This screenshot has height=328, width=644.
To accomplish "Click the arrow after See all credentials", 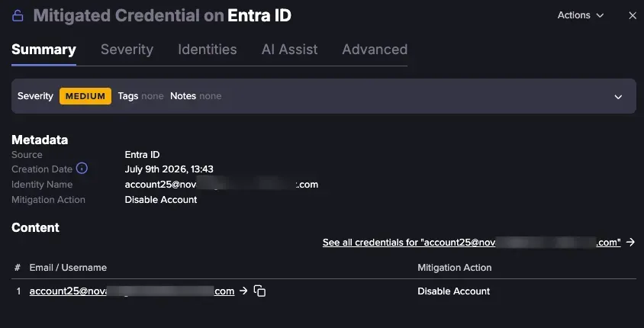I will click(630, 243).
